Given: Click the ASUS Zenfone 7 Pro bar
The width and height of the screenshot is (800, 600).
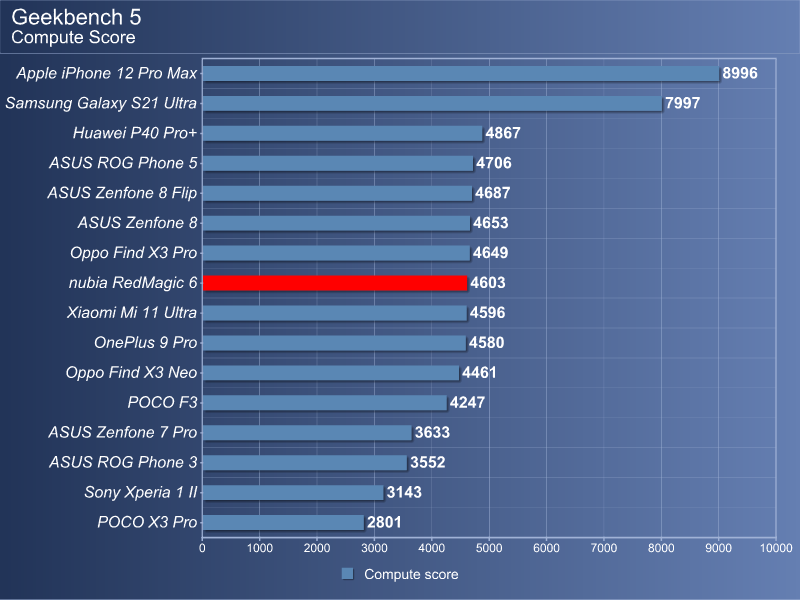Looking at the screenshot, I should (307, 433).
